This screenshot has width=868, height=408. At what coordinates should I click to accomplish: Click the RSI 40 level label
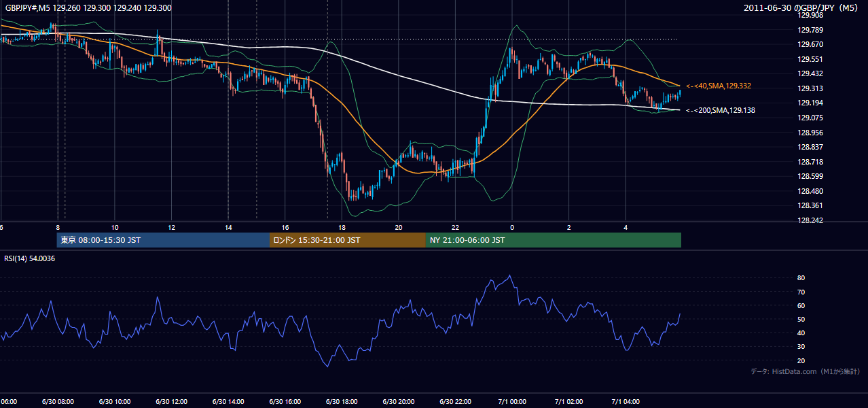pos(801,333)
